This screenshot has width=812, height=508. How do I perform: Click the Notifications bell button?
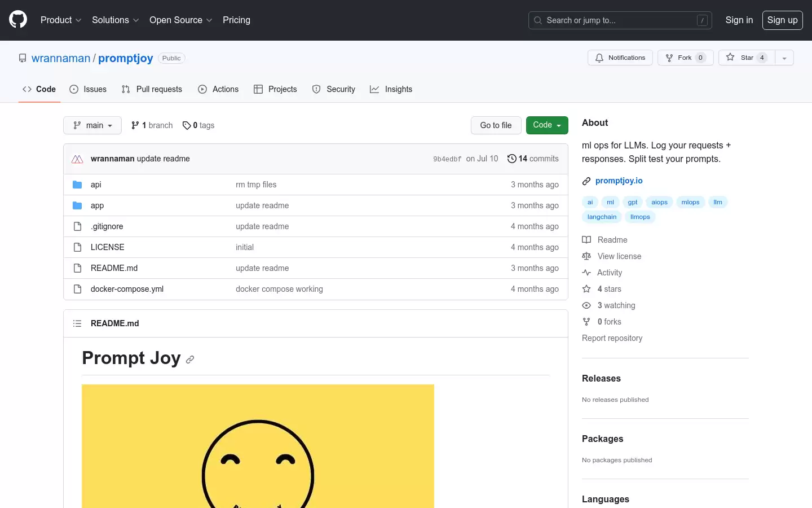click(620, 58)
